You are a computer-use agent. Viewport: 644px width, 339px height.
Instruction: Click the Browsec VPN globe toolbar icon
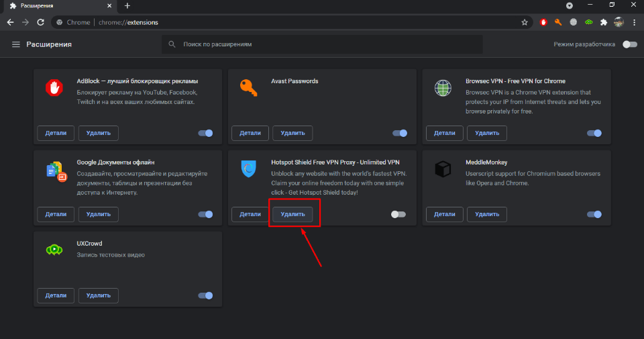(574, 22)
